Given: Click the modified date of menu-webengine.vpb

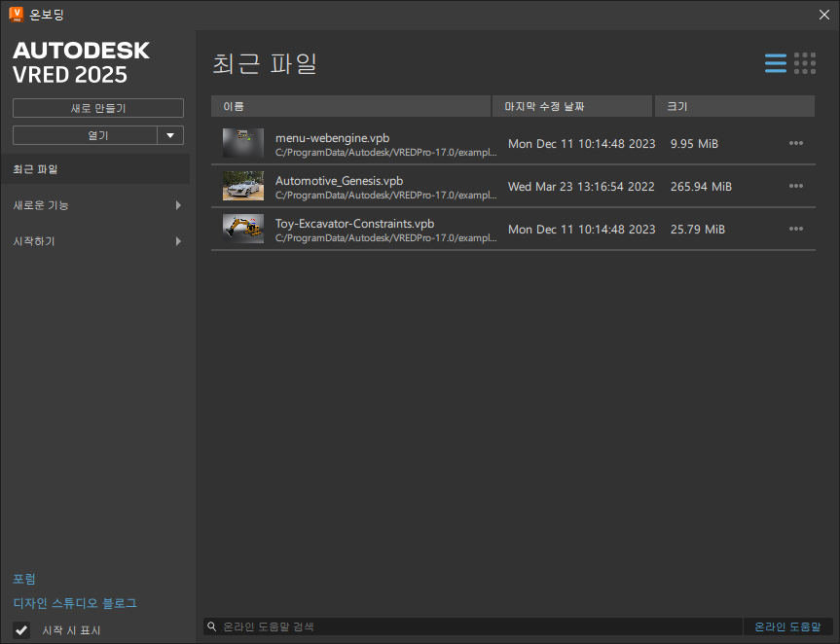Looking at the screenshot, I should click(581, 143).
